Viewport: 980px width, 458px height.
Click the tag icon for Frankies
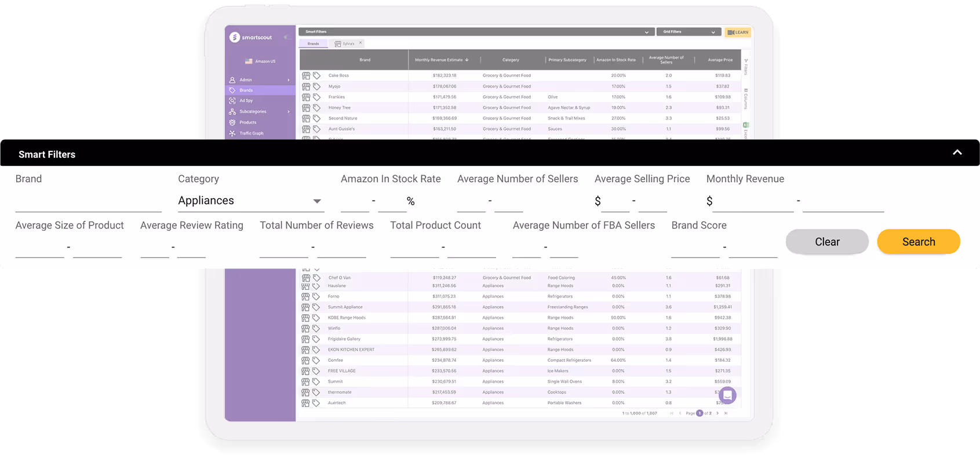point(316,97)
